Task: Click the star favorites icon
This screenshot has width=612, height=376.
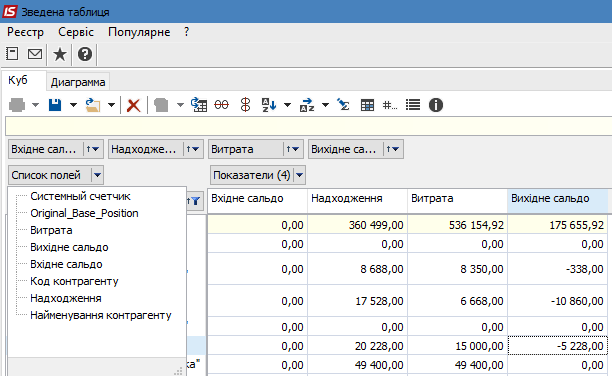Action: 60,54
